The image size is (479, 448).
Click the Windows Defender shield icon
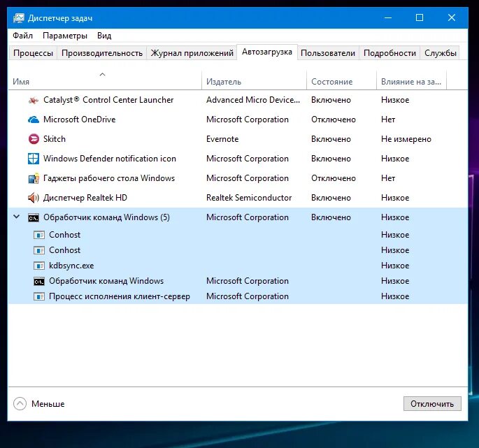click(34, 159)
